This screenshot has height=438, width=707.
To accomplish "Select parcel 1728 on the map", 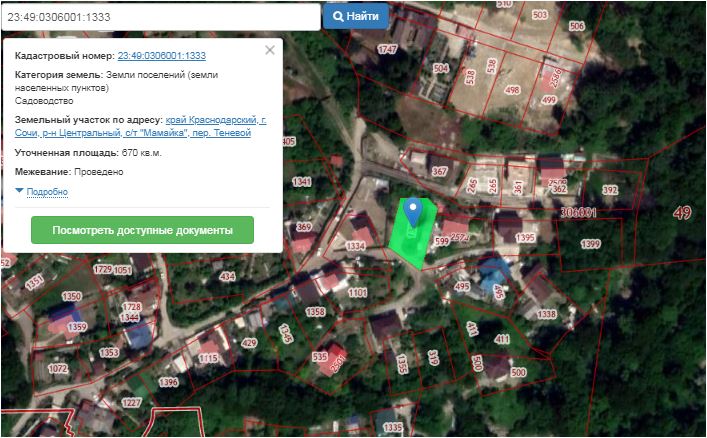I will pyautogui.click(x=132, y=307).
